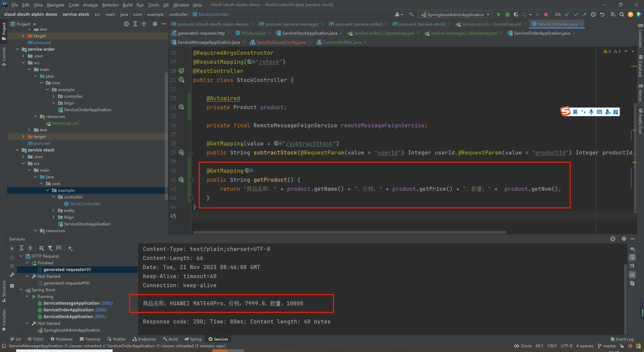
Task: Expand all nodes in Project panel
Action: click(x=135, y=24)
